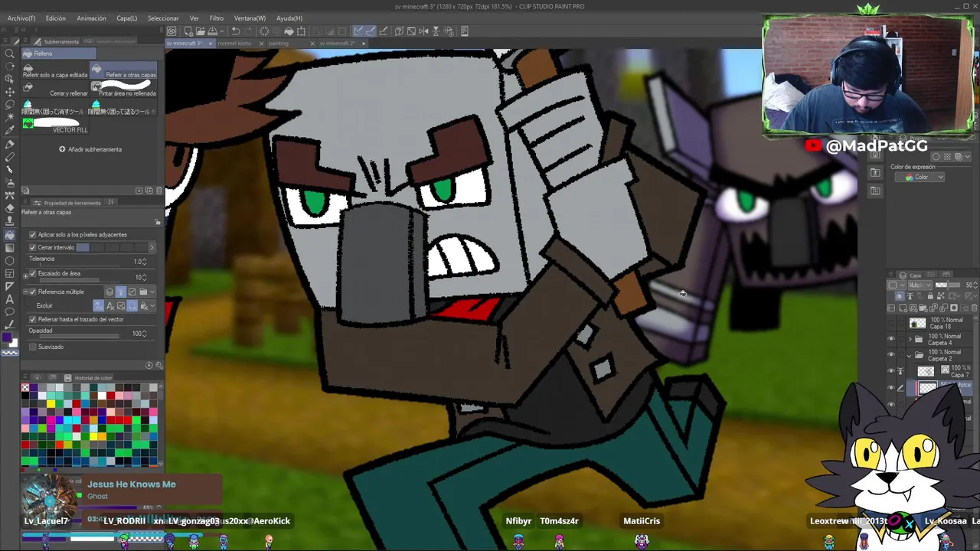Select the VECTOR FILL subtool

[55, 126]
